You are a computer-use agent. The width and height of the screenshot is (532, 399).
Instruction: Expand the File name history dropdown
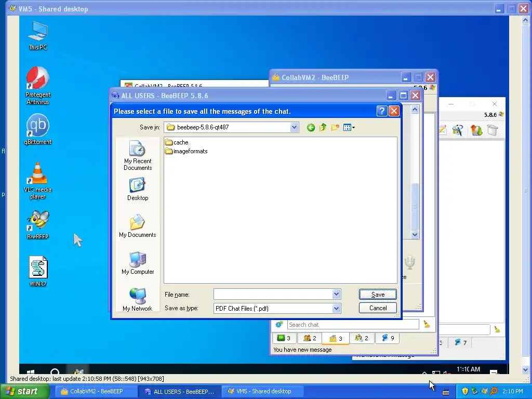tap(336, 294)
